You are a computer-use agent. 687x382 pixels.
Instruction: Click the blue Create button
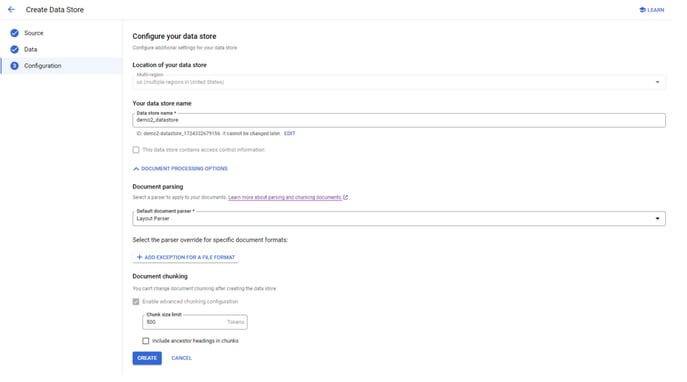[147, 358]
